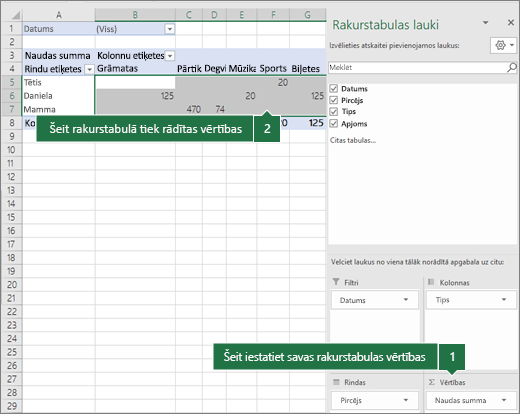Open Pircējs field dropdown in Rindas area

pos(406,400)
